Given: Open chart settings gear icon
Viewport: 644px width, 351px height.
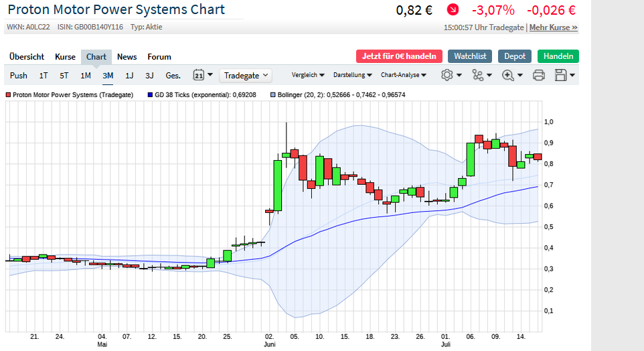Looking at the screenshot, I should tap(447, 75).
